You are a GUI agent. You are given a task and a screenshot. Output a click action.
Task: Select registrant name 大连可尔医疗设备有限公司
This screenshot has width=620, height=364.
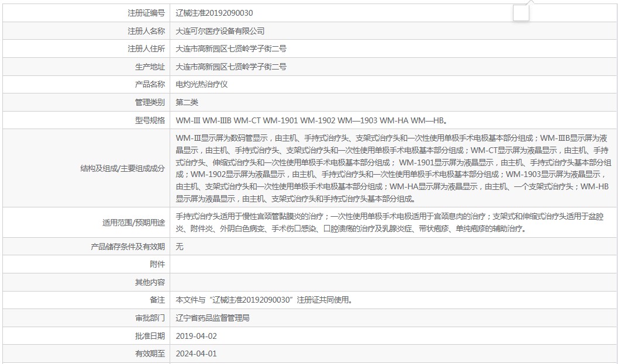[220, 31]
